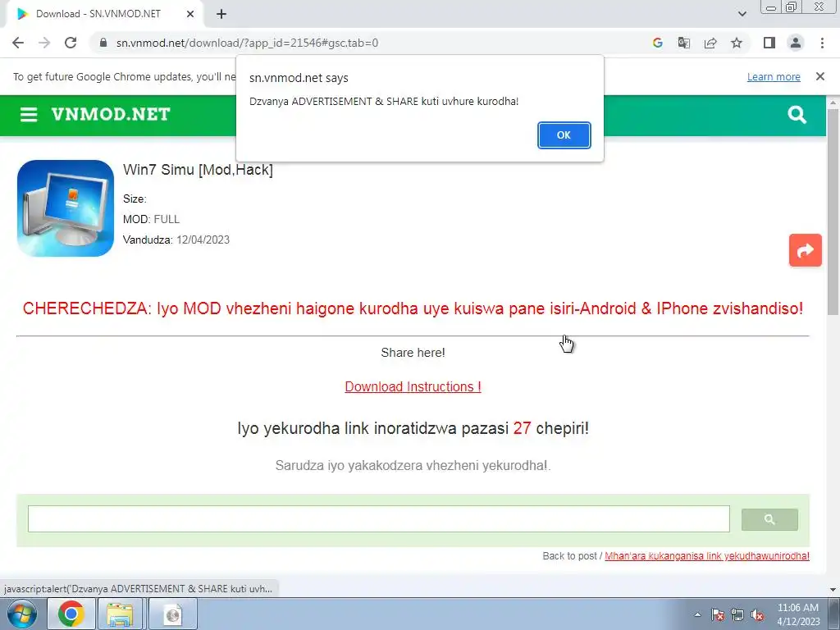Select the address bar URL

[247, 43]
